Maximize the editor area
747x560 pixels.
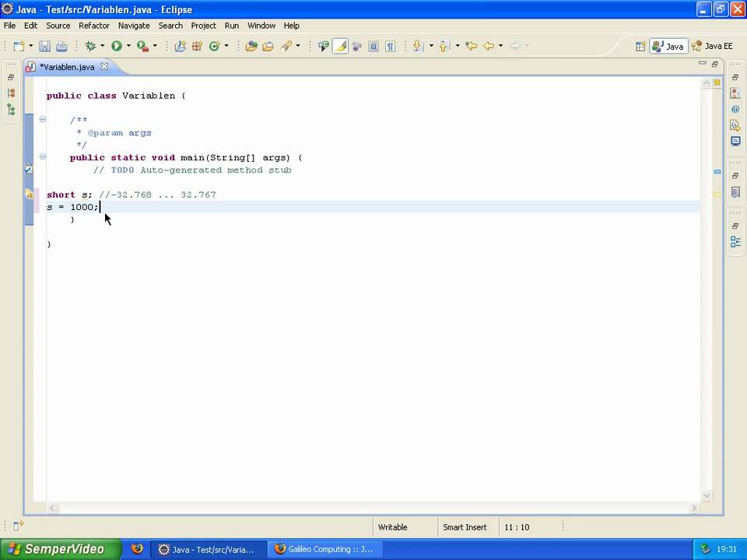714,64
